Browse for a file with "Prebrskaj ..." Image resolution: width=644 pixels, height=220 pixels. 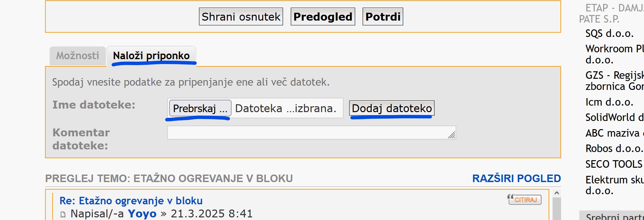(x=199, y=108)
